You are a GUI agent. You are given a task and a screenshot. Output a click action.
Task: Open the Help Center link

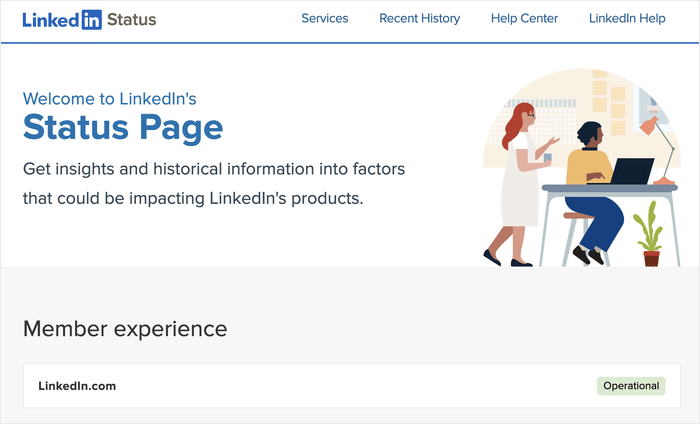(x=525, y=18)
